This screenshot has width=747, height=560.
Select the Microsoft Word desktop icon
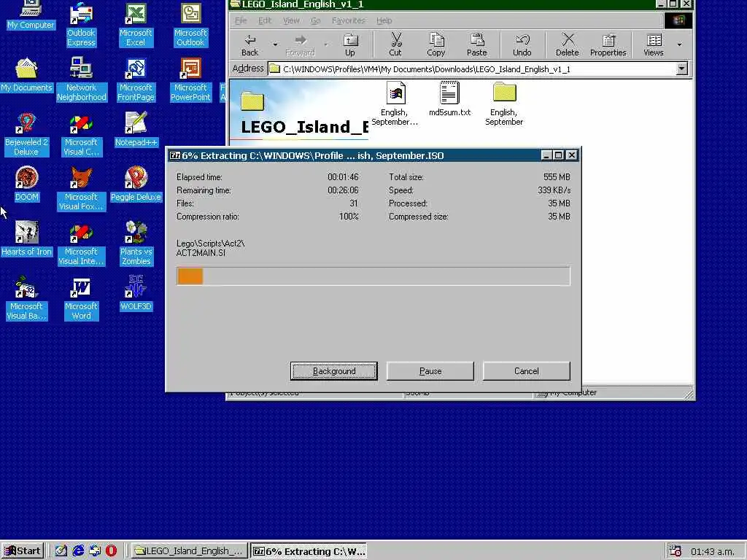pyautogui.click(x=81, y=298)
